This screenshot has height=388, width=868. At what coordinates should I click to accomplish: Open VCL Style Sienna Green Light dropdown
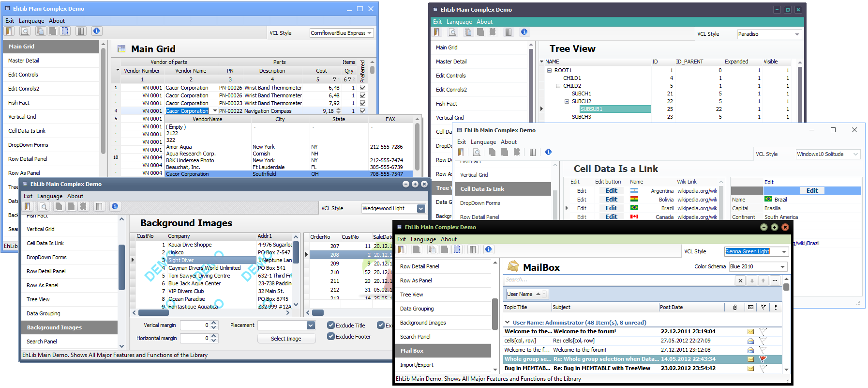784,251
